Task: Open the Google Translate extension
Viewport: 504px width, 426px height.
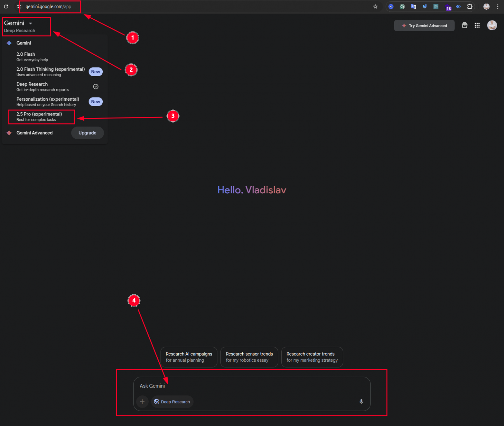Action: tap(413, 6)
